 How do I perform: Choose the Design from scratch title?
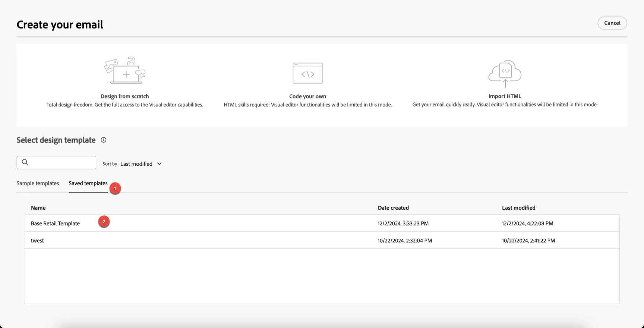point(125,96)
